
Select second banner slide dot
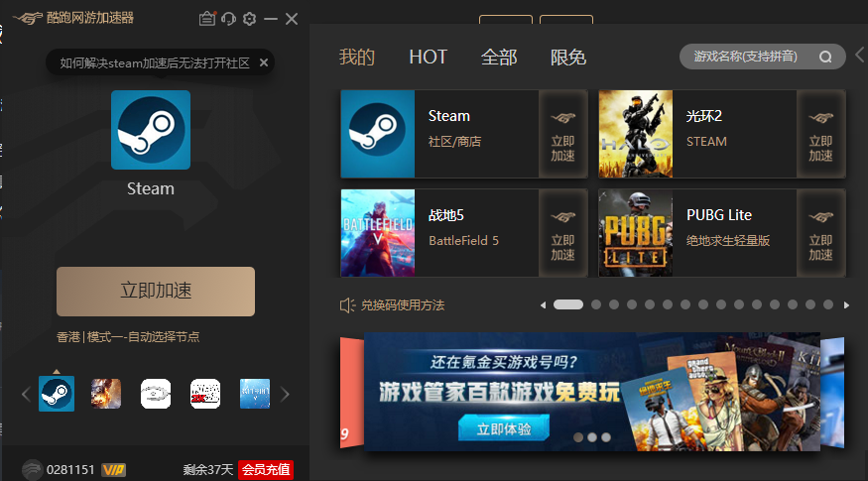tap(592, 437)
